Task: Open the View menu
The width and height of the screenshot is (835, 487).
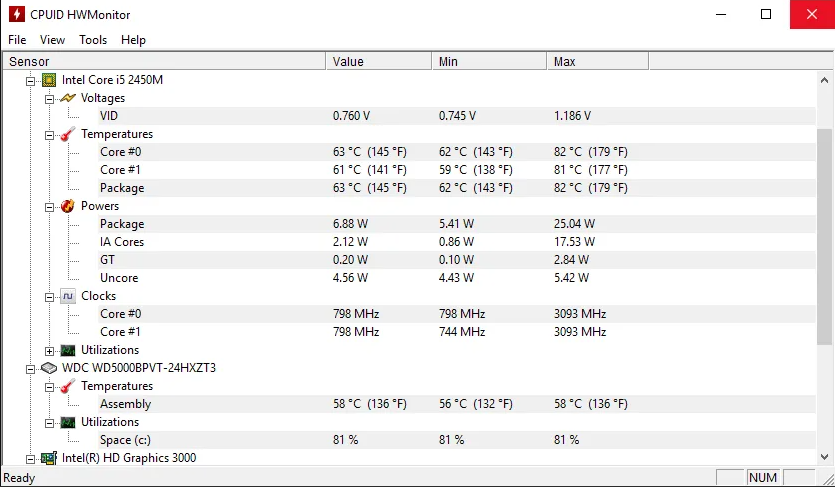Action: 52,40
